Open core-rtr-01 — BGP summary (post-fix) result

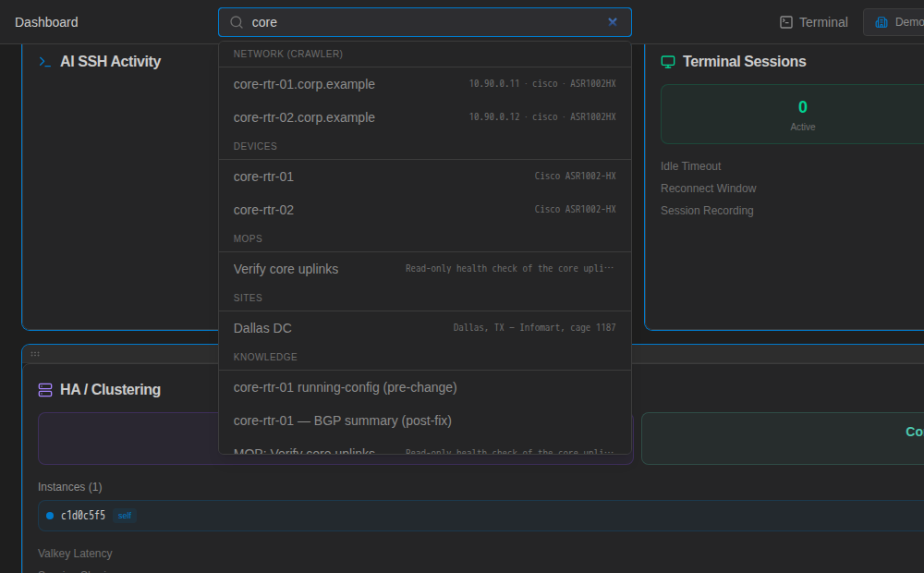click(x=425, y=421)
